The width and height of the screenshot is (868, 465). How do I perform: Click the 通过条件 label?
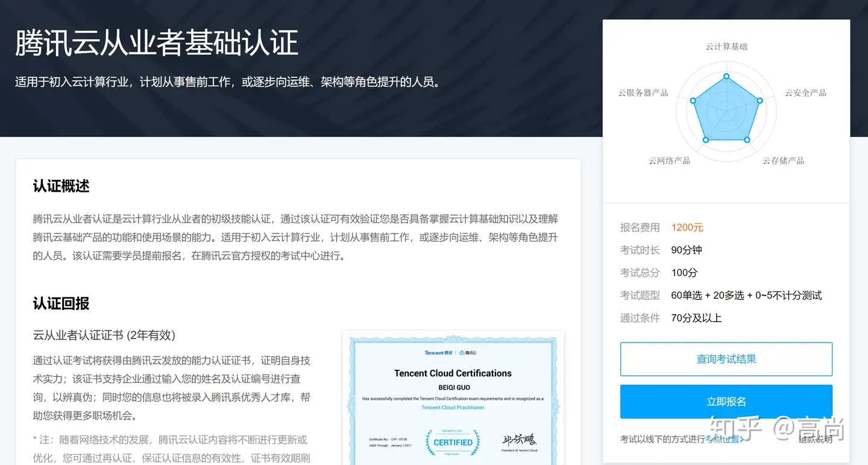pyautogui.click(x=640, y=318)
